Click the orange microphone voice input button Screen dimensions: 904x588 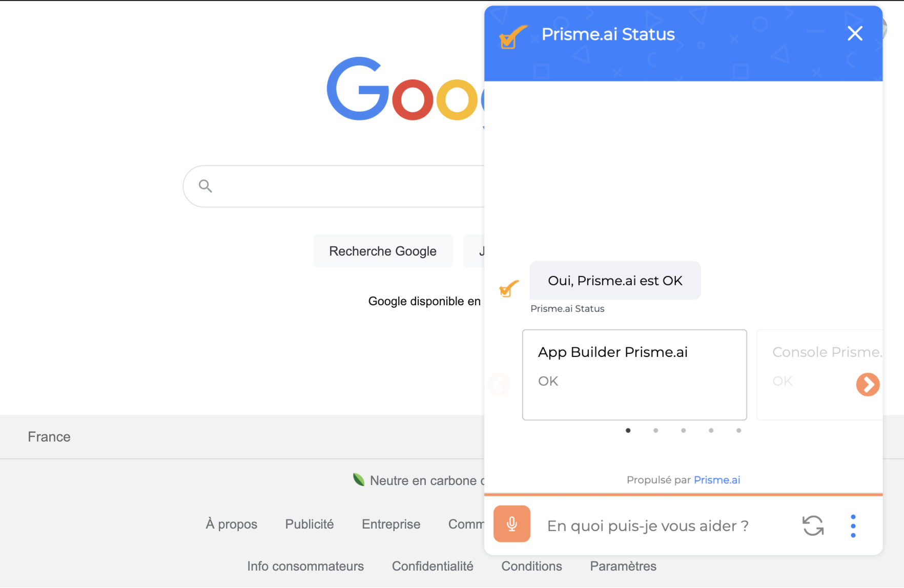511,524
